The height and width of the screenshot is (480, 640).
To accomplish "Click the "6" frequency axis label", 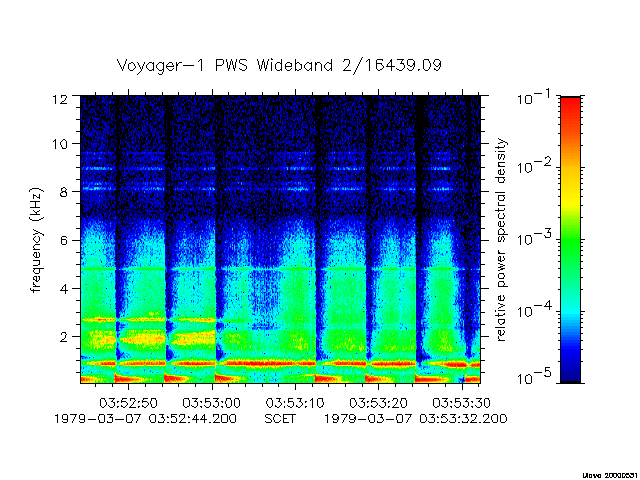I will click(x=64, y=240).
